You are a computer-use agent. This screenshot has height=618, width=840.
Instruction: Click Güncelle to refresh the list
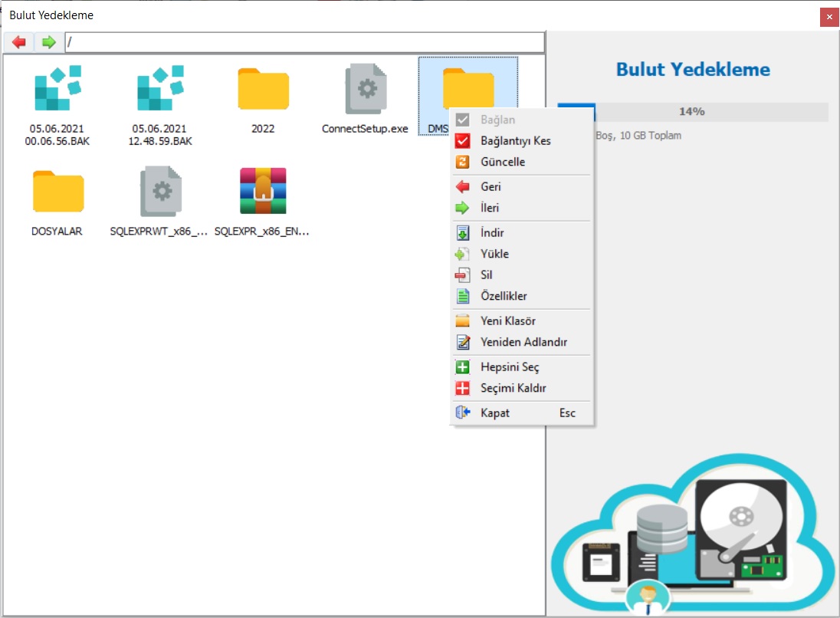tap(503, 163)
